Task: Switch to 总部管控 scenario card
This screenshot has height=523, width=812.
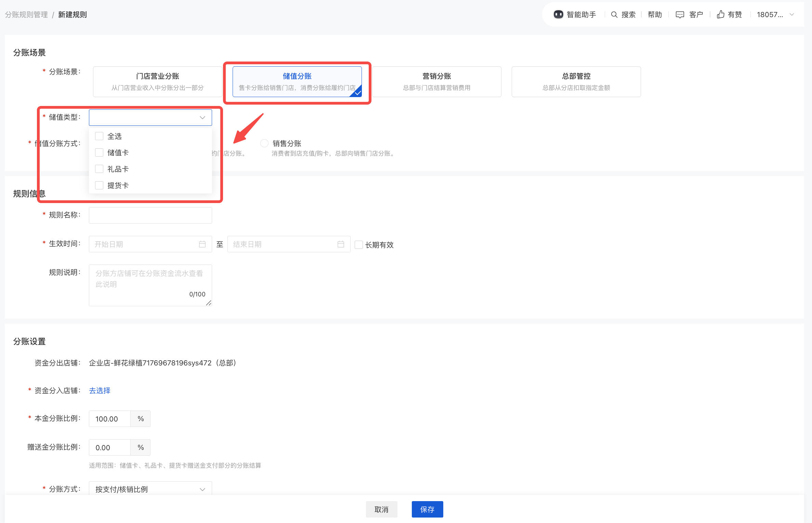Action: pos(576,81)
